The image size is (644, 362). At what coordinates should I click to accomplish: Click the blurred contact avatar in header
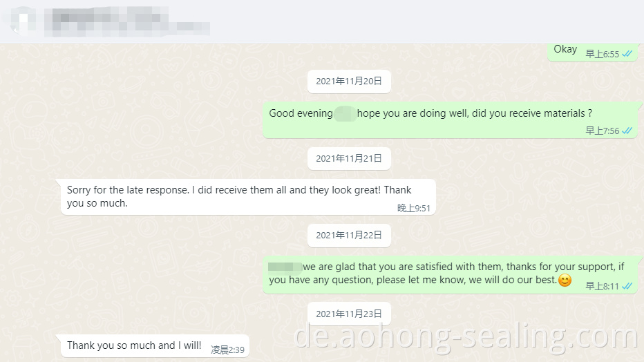(x=23, y=21)
